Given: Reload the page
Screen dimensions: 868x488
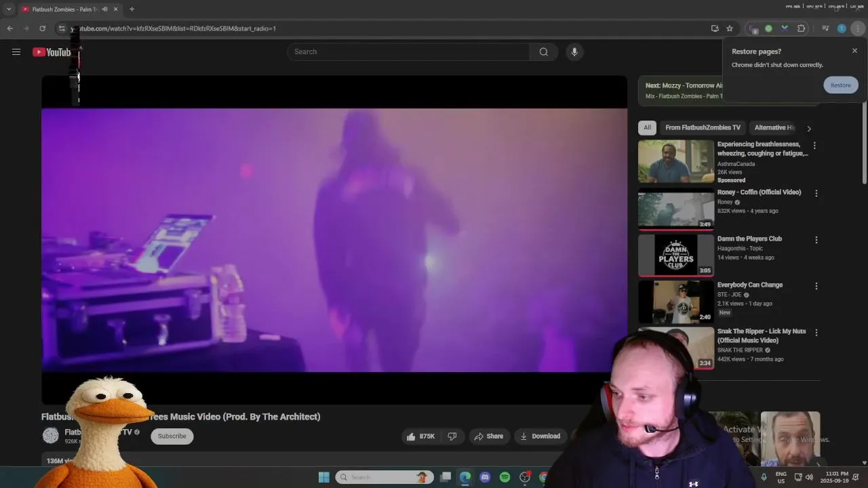Looking at the screenshot, I should point(42,28).
